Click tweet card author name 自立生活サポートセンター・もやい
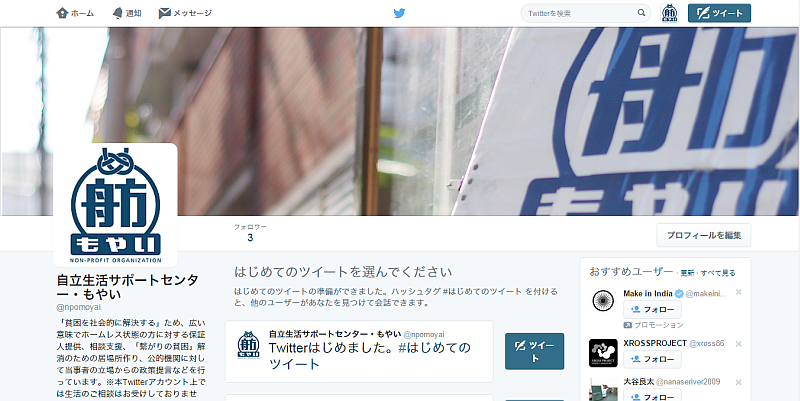Screen dimensions: 800x401 tap(335, 334)
